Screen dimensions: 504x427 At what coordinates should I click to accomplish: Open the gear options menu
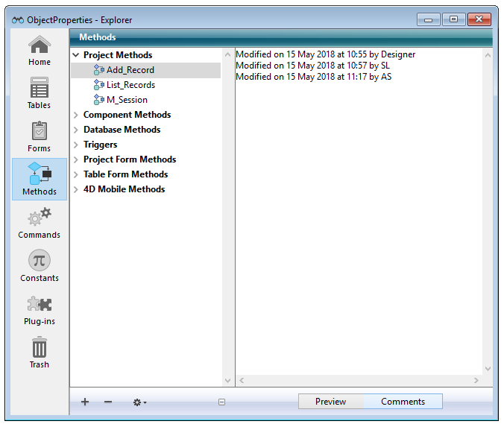139,402
